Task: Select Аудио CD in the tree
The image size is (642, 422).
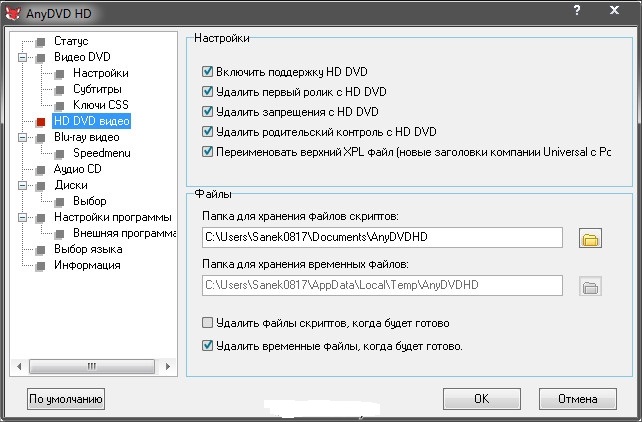Action: (x=77, y=169)
